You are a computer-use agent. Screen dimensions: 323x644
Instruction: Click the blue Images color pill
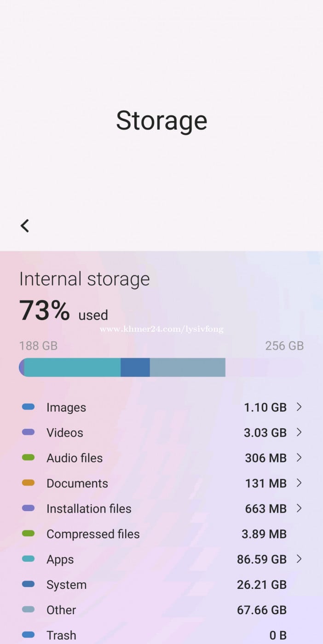point(29,407)
